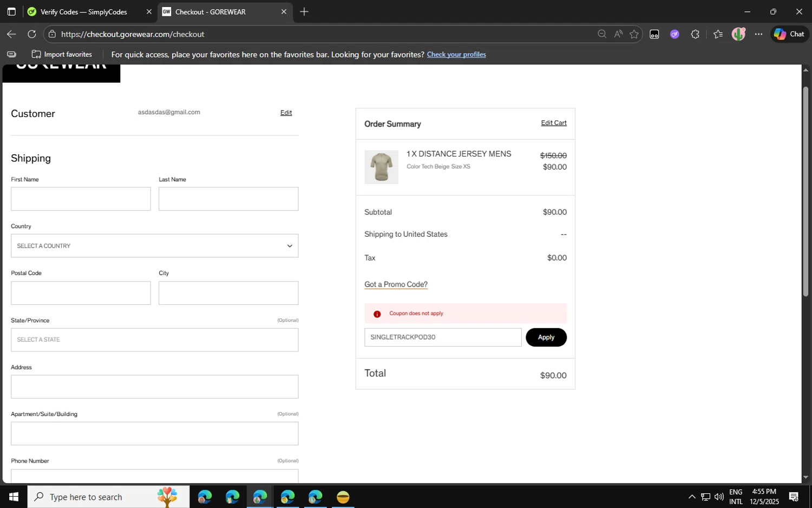Open the yellow app in the taskbar
This screenshot has width=812, height=508.
(343, 497)
